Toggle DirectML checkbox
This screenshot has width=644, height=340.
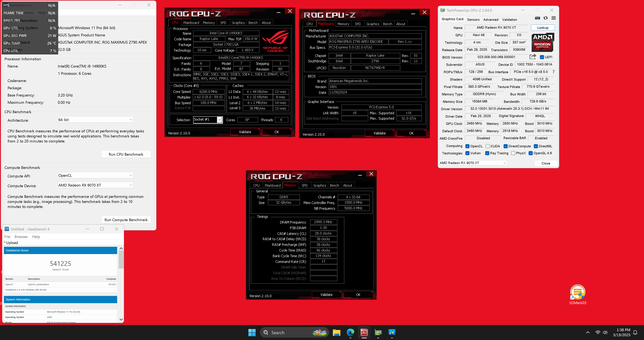pyautogui.click(x=536, y=146)
